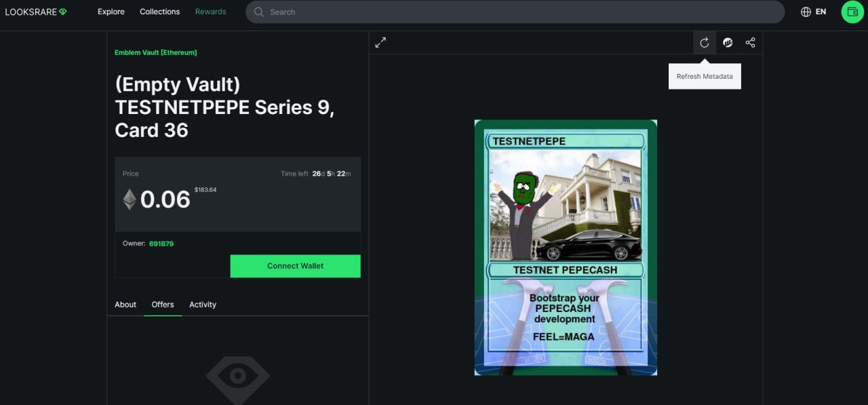
Task: Open the EN language selector
Action: pyautogui.click(x=814, y=12)
